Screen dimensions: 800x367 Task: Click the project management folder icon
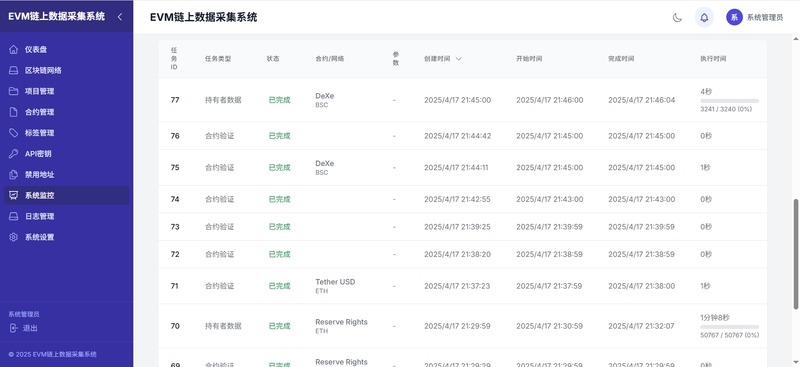(x=14, y=91)
